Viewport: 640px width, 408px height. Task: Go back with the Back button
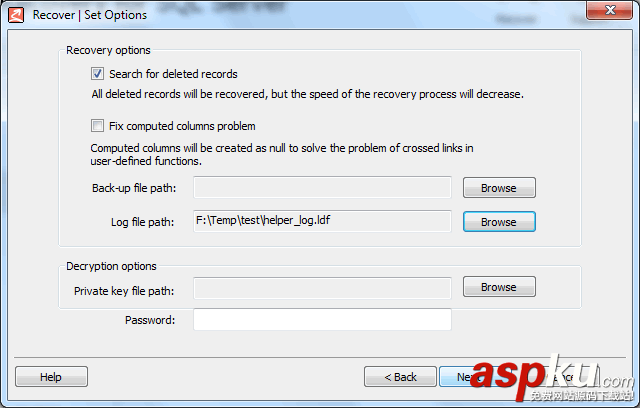[400, 377]
